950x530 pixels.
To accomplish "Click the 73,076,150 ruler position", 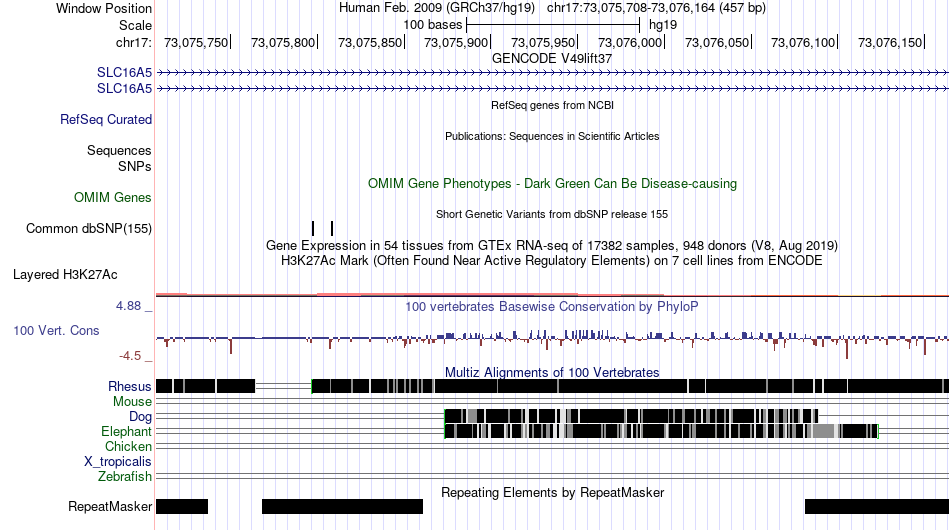I will pyautogui.click(x=891, y=42).
